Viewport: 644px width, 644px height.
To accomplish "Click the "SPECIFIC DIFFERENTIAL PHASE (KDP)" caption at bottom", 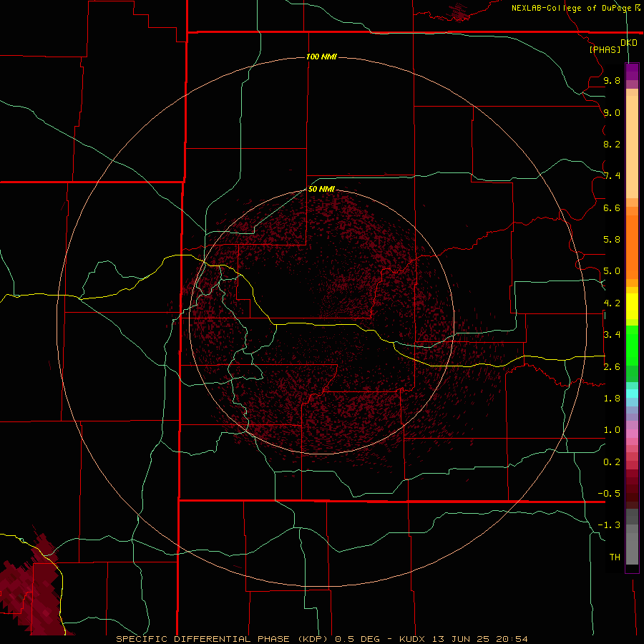I will click(x=222, y=639).
